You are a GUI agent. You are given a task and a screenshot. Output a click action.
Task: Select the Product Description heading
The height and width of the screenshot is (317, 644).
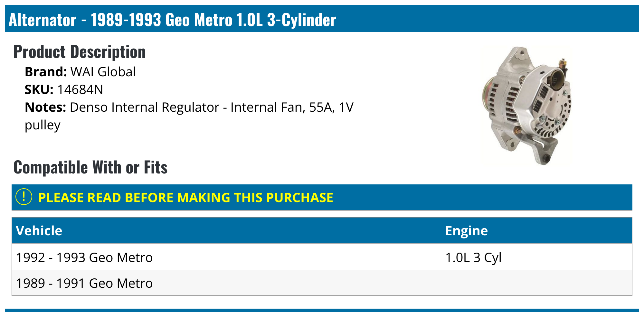tap(80, 52)
